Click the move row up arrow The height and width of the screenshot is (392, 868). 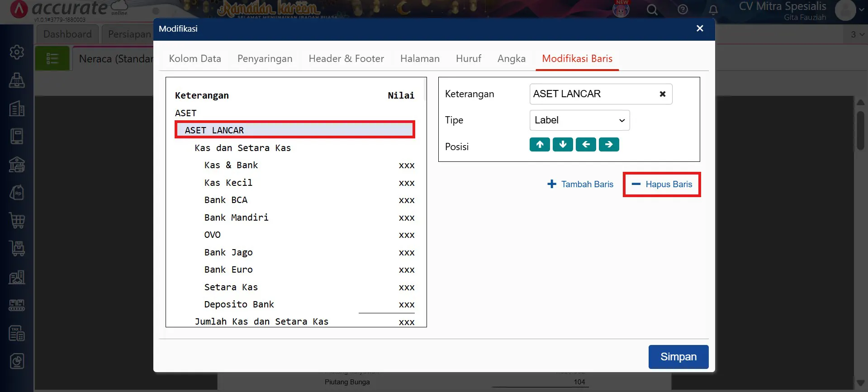540,145
